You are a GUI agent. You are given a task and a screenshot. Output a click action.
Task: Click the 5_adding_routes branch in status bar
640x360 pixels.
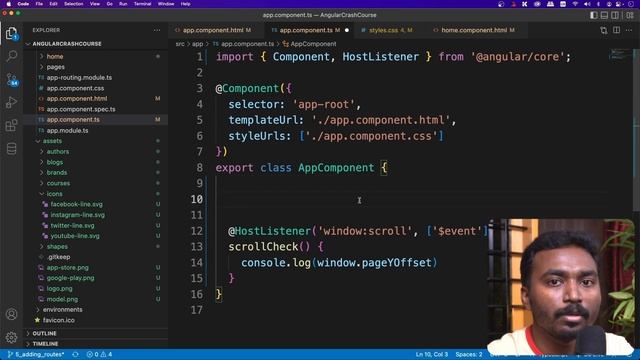36,354
